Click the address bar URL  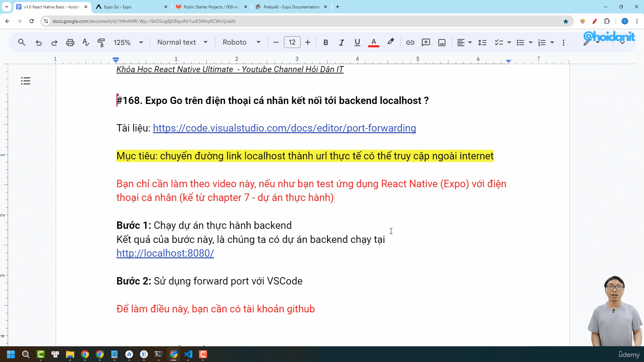tap(144, 21)
